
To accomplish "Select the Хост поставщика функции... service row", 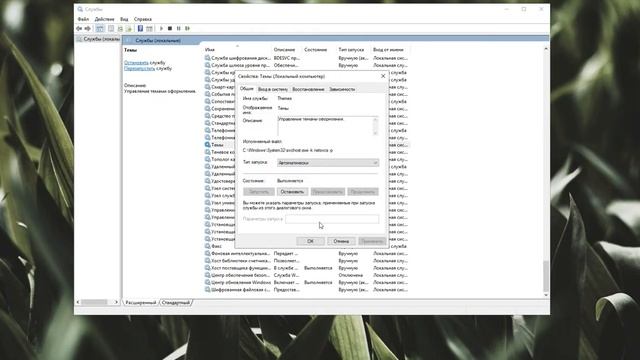I will [306, 268].
